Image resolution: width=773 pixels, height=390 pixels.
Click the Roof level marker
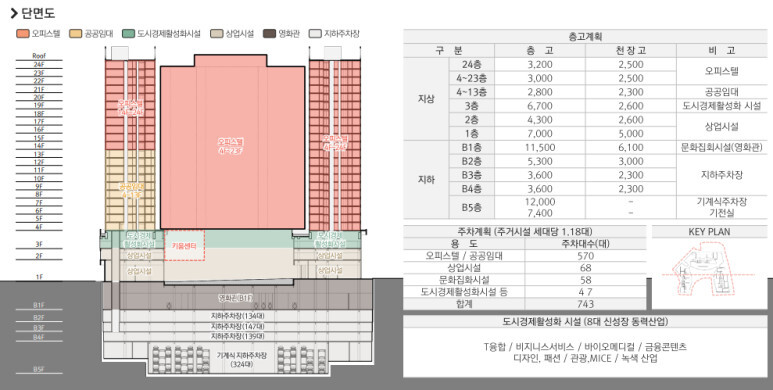(x=39, y=56)
